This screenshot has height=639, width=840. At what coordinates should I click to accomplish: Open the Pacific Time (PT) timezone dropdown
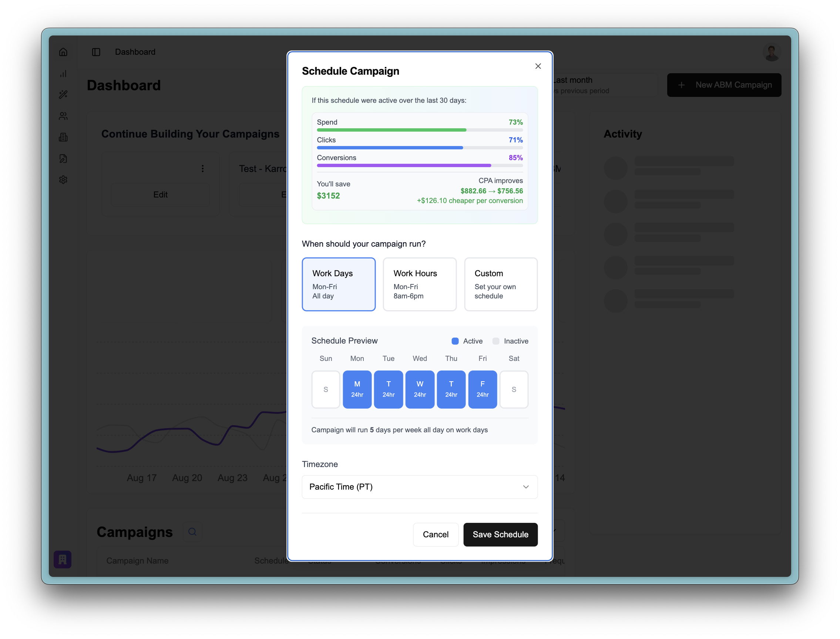(x=419, y=487)
